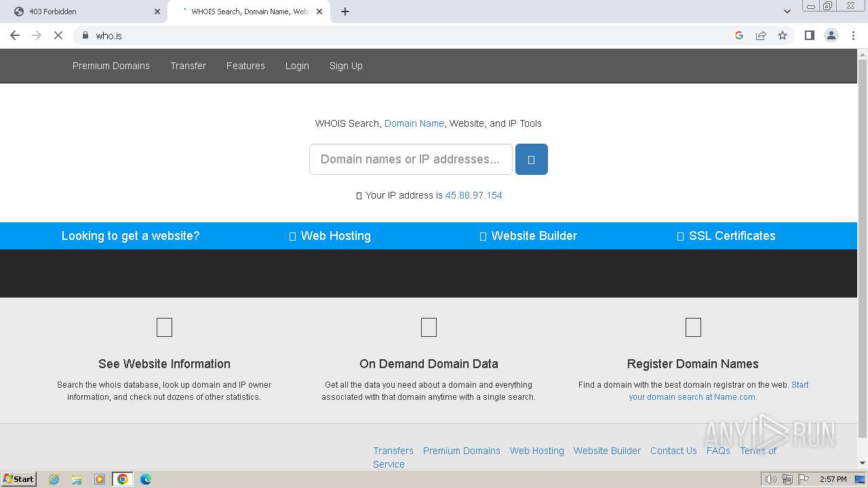Click the vertical page scrollbar
This screenshot has height=488, width=868.
pyautogui.click(x=863, y=247)
